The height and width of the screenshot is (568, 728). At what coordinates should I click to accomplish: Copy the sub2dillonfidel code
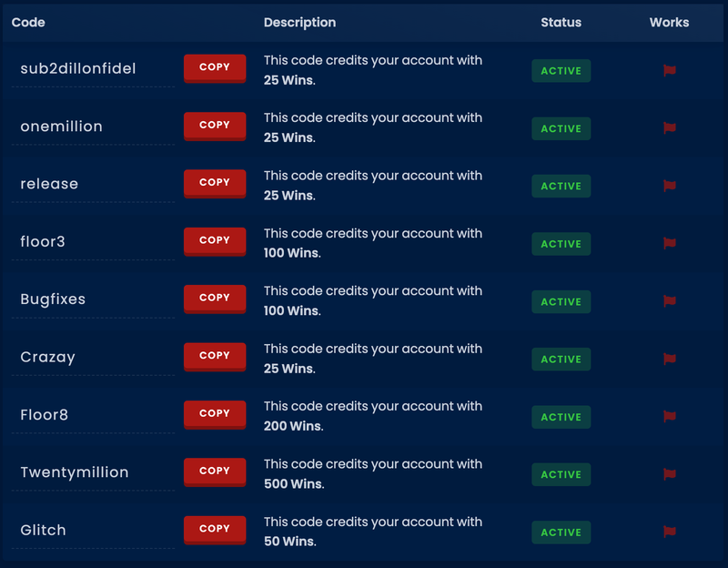pos(215,68)
